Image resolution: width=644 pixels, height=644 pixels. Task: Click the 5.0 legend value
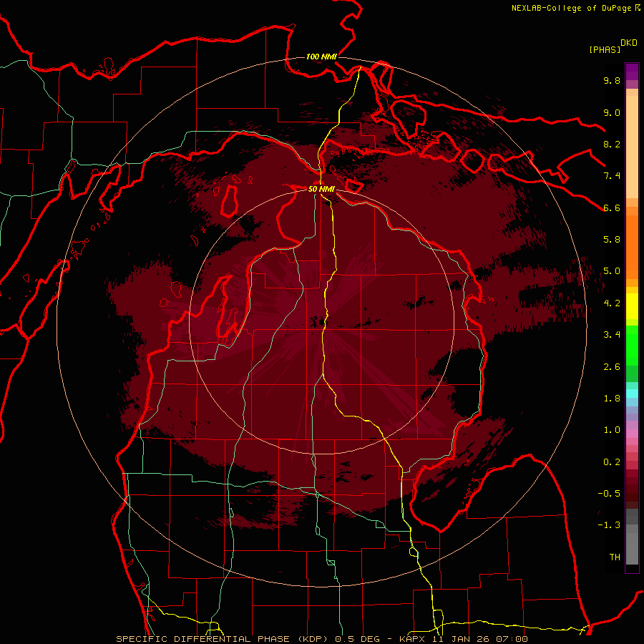(x=612, y=271)
